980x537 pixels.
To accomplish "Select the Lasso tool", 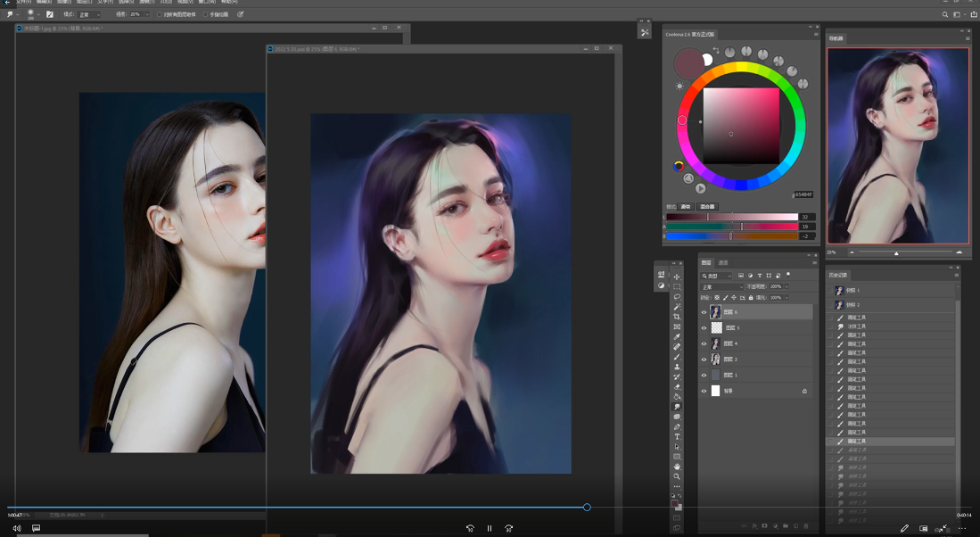I will [677, 297].
